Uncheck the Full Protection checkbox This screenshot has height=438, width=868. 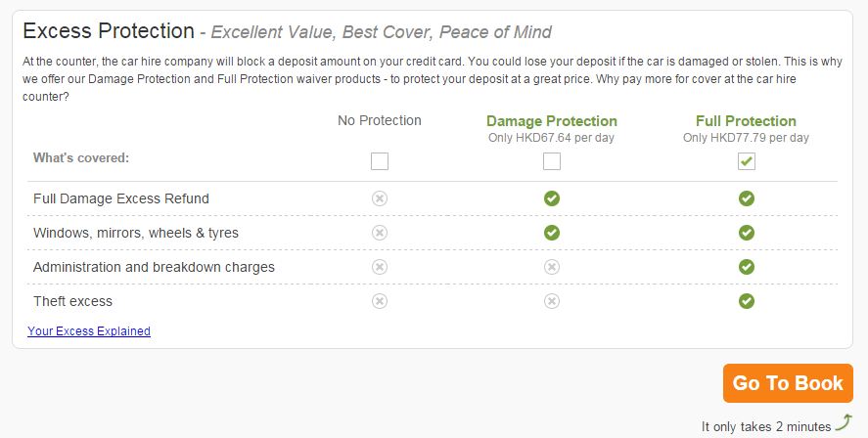coord(747,161)
